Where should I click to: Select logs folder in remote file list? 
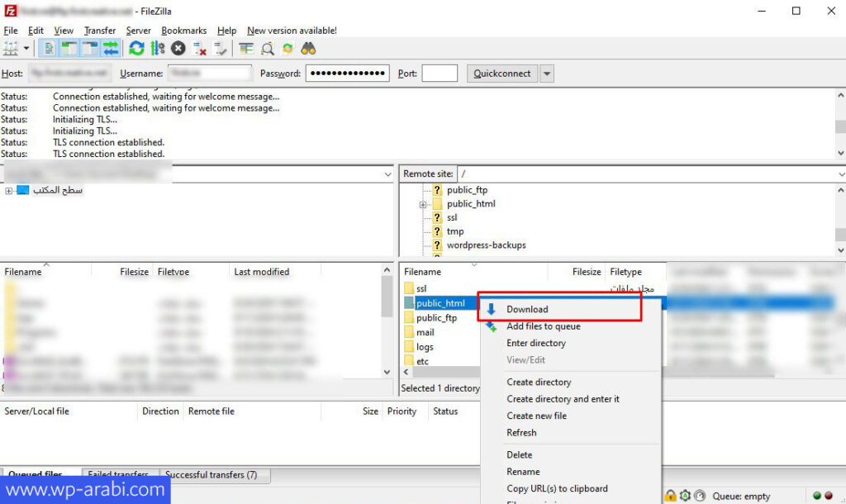[x=425, y=347]
